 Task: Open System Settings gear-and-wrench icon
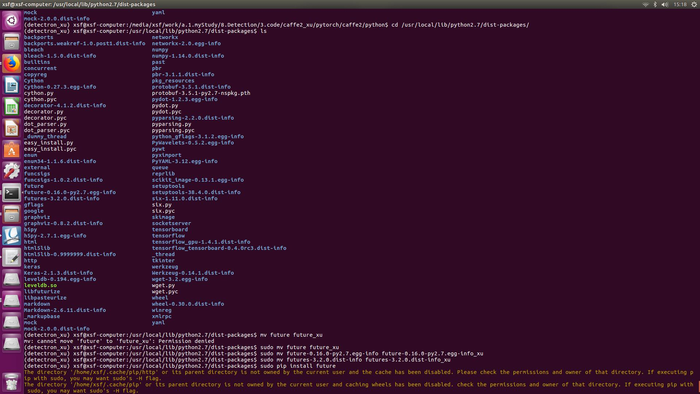tap(11, 171)
